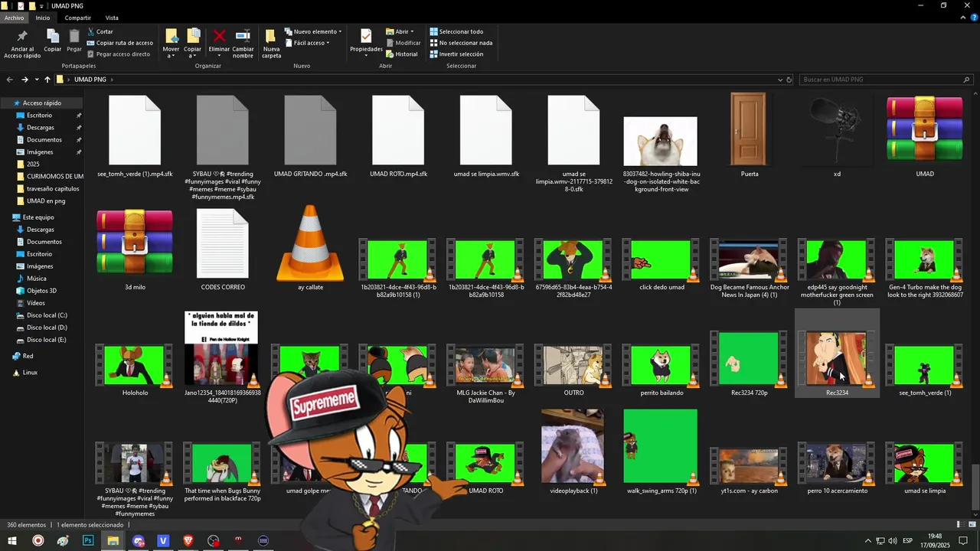Choose Copiar ruta de acceso

click(x=120, y=43)
